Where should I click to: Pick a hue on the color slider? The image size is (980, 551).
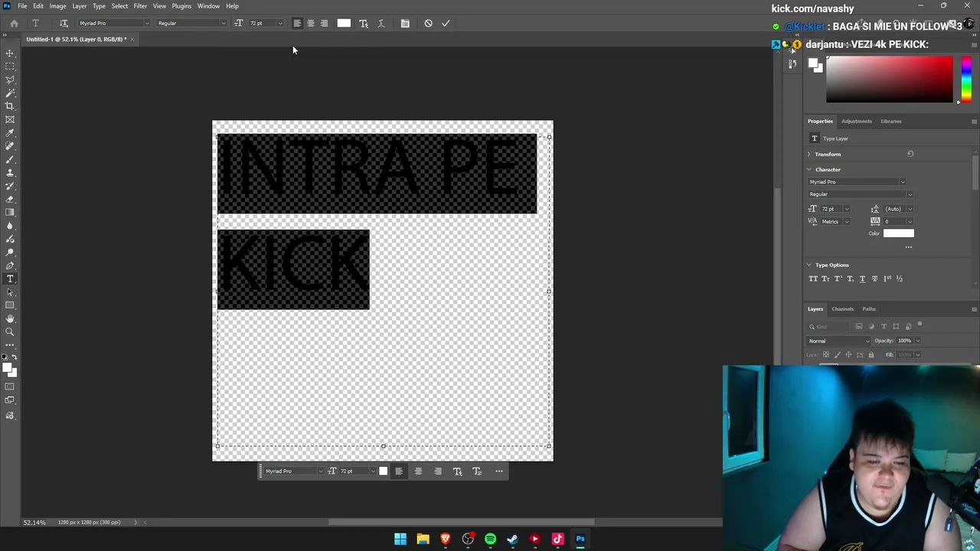966,79
